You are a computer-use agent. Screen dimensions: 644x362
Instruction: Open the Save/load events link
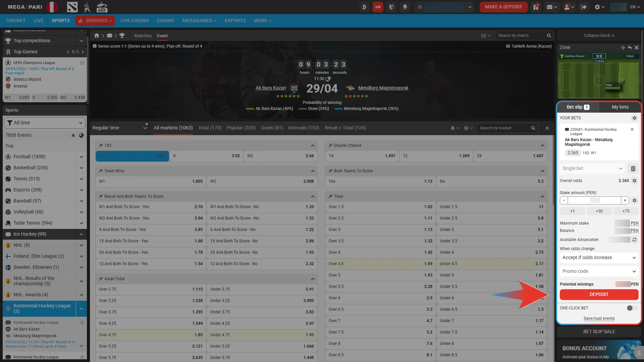point(599,319)
